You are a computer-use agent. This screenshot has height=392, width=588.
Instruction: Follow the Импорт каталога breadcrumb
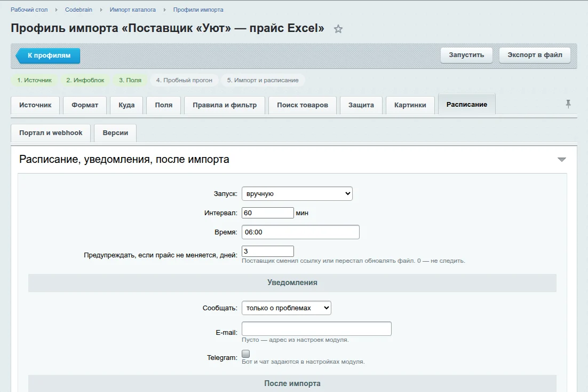tap(133, 10)
